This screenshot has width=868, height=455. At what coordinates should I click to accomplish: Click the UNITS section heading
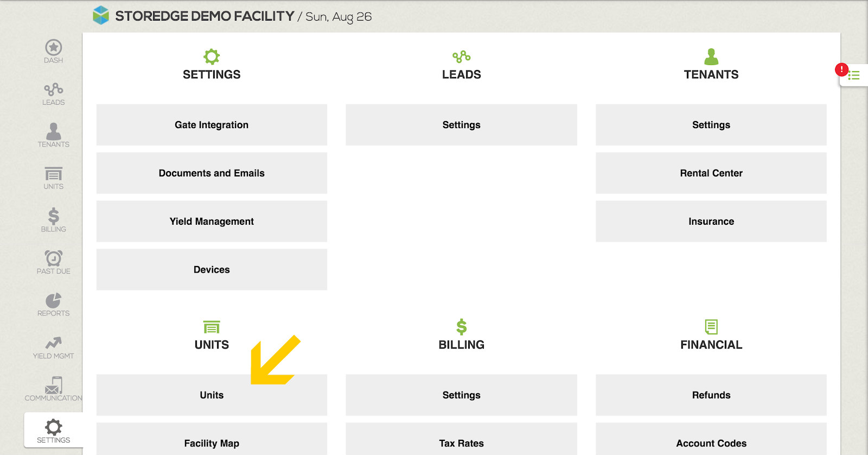[212, 345]
